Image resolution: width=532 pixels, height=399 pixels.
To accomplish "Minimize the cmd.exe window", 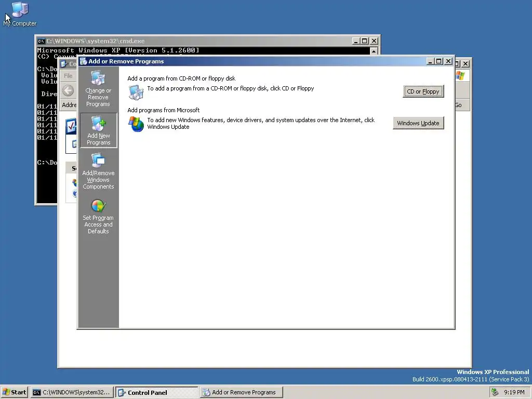I will (356, 41).
